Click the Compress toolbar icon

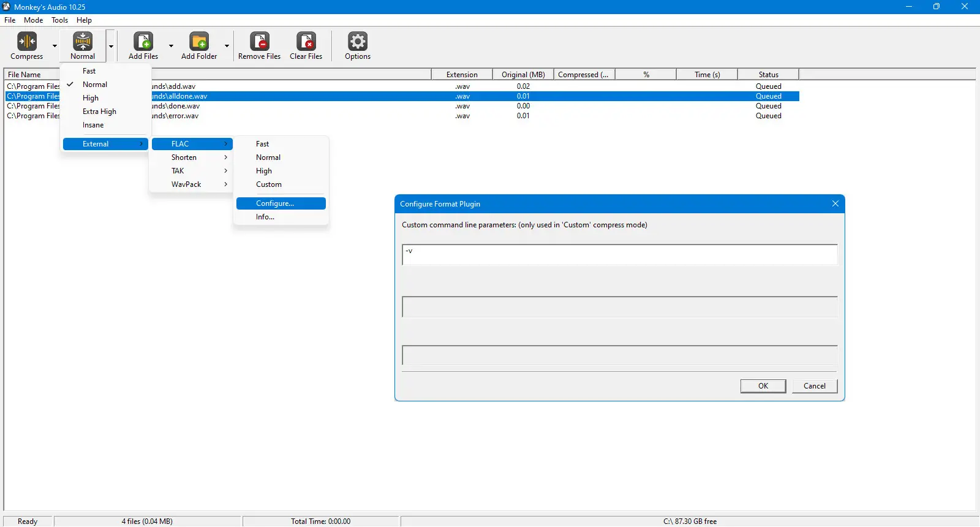point(27,42)
